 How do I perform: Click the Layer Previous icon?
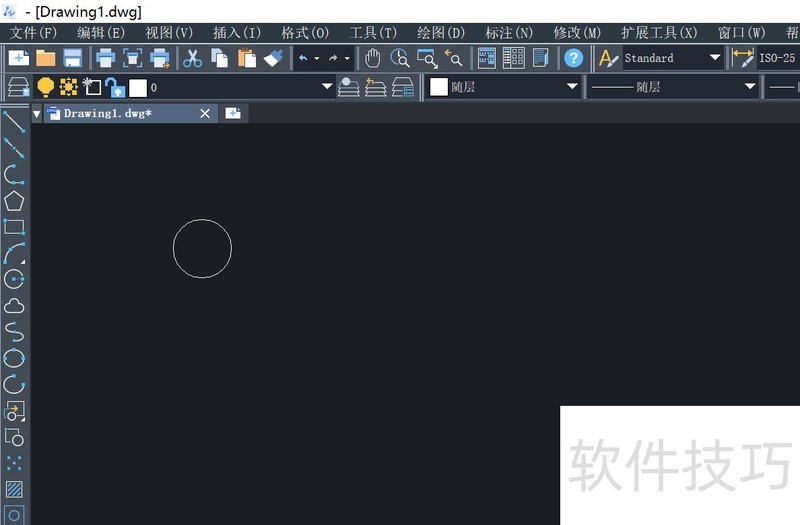376,87
